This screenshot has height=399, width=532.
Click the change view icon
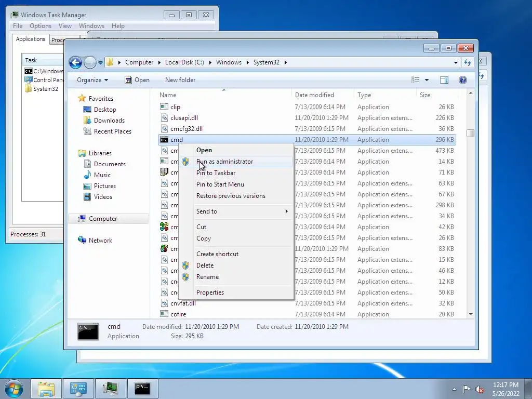[x=415, y=80]
